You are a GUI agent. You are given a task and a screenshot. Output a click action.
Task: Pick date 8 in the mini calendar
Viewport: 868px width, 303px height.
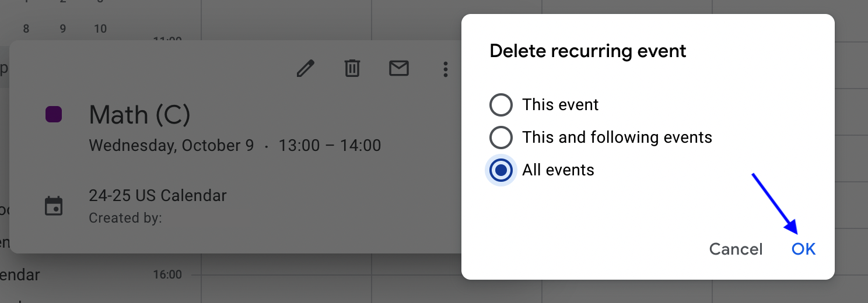tap(26, 29)
